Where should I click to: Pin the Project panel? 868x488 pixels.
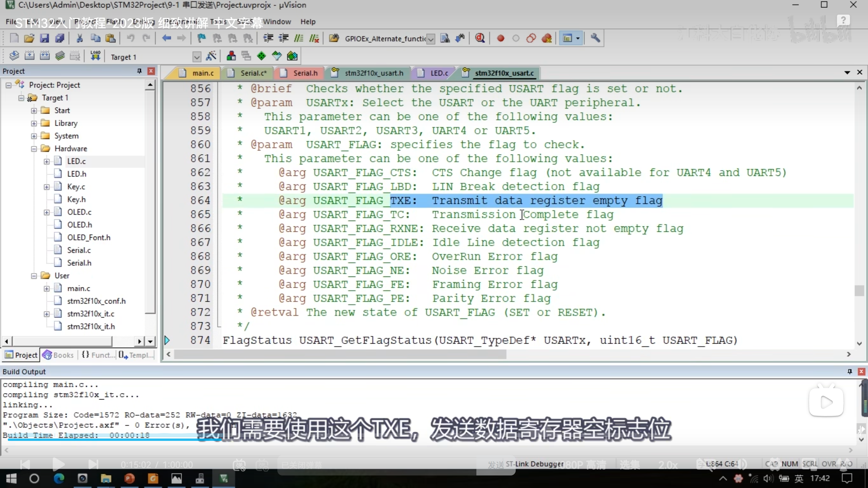[x=139, y=71]
